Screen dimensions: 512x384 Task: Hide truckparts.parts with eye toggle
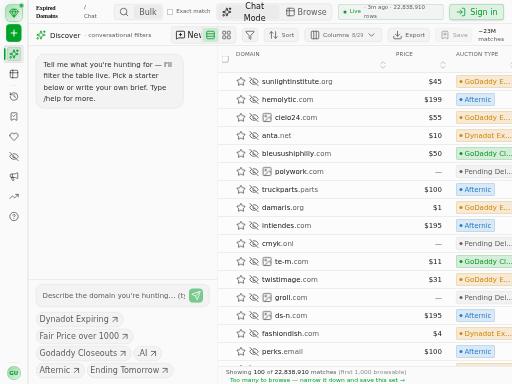point(254,190)
